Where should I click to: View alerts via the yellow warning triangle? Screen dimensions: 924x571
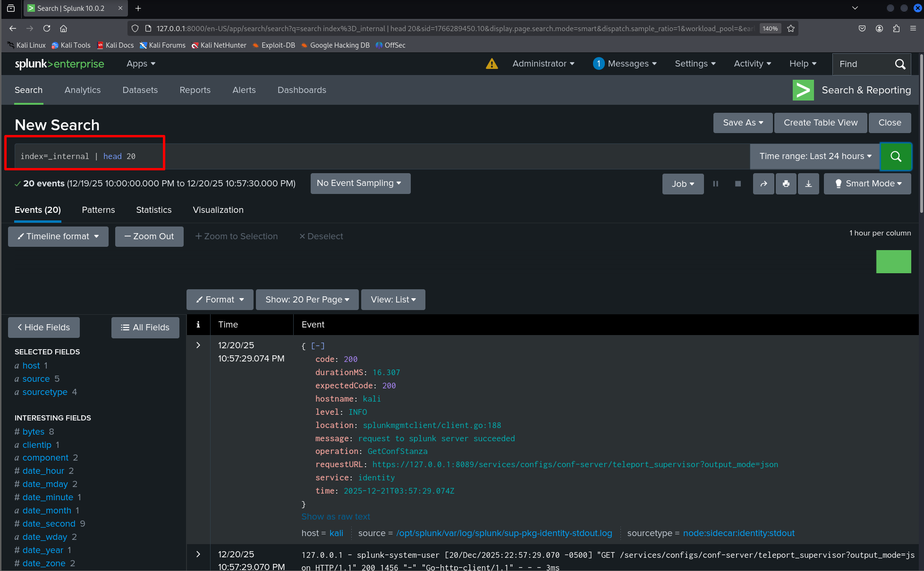click(492, 64)
